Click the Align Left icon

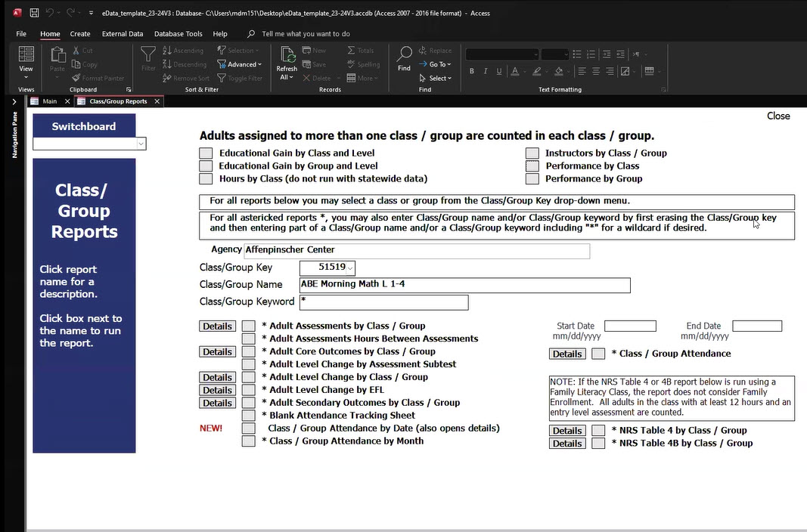pos(582,71)
